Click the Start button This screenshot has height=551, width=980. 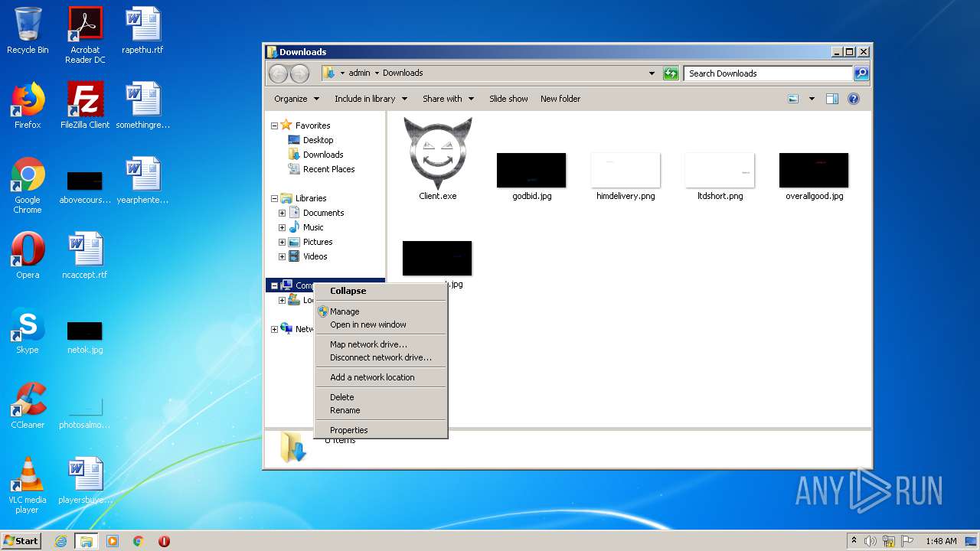coord(21,541)
